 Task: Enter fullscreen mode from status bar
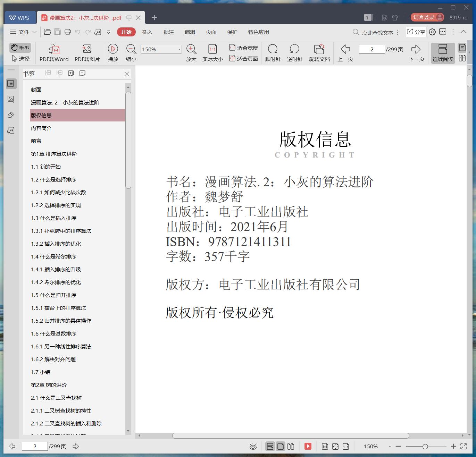click(x=464, y=447)
